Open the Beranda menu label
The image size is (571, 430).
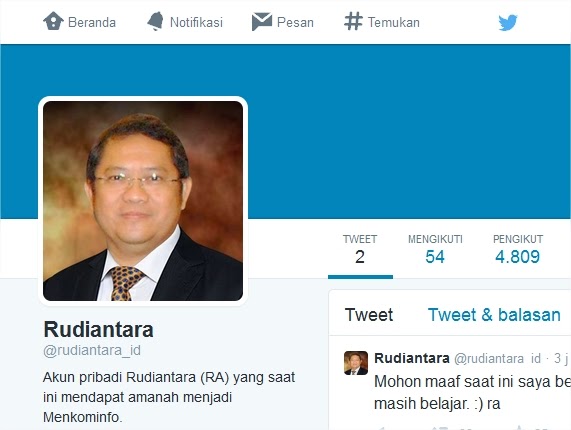point(92,23)
